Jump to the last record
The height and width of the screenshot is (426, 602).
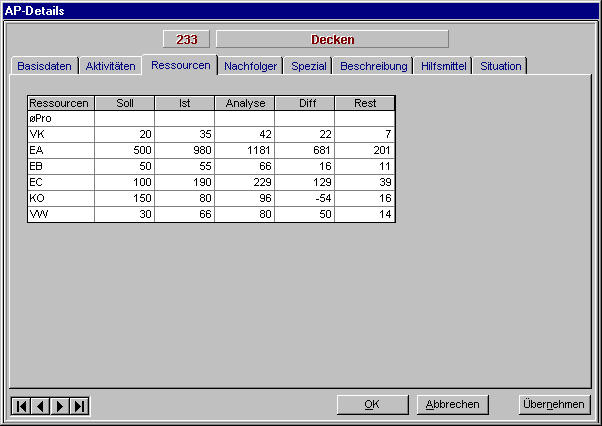[80, 405]
